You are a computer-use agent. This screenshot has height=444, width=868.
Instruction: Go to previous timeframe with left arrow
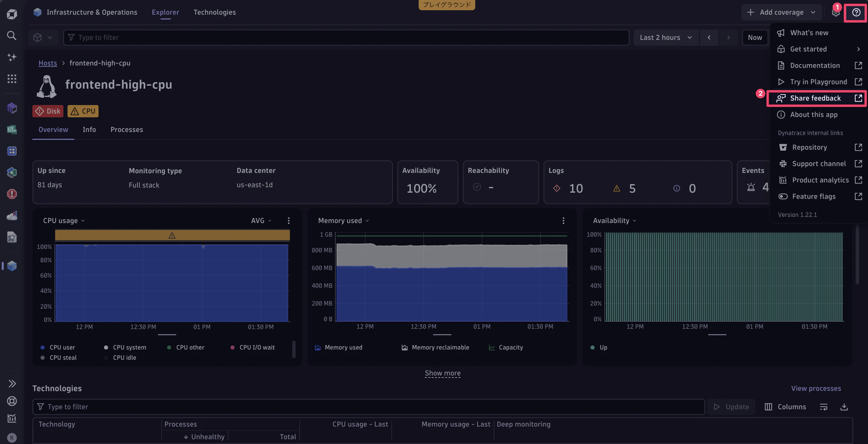(x=709, y=38)
